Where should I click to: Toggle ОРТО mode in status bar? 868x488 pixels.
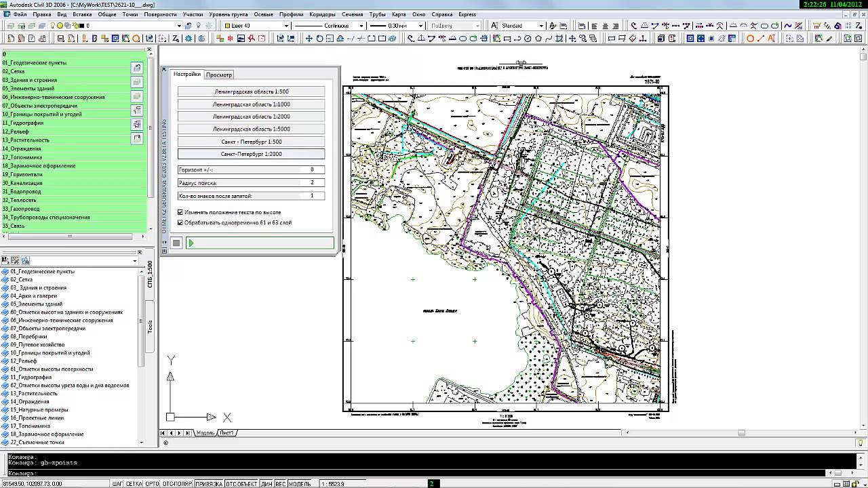152,484
